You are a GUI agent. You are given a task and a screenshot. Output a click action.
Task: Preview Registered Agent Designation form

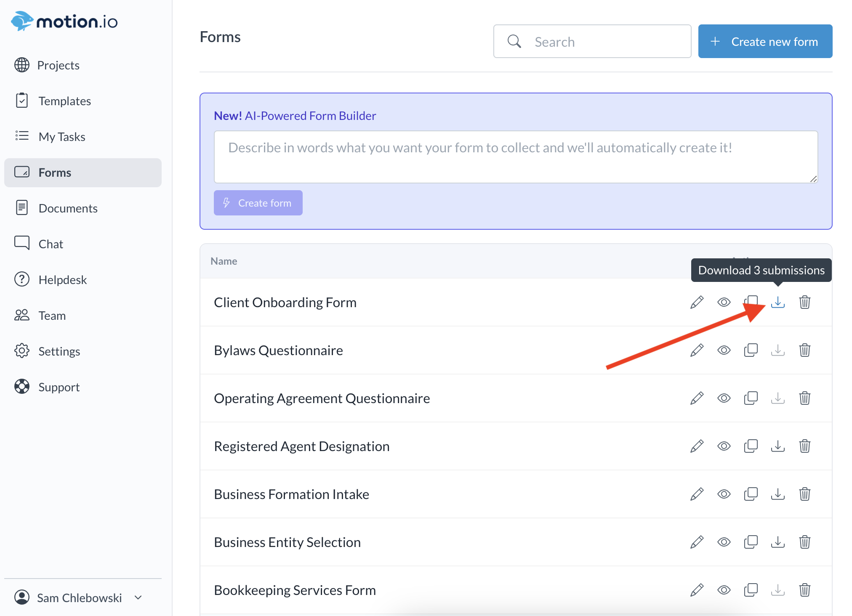tap(724, 446)
